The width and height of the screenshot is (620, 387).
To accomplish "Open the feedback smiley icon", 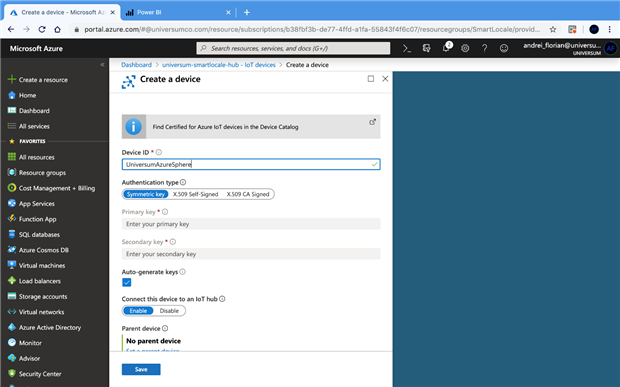I will (504, 48).
